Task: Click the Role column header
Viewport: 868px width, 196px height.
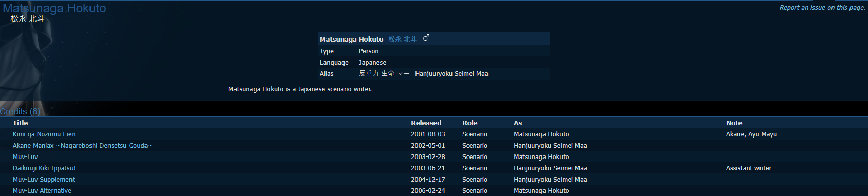Action: [x=469, y=123]
